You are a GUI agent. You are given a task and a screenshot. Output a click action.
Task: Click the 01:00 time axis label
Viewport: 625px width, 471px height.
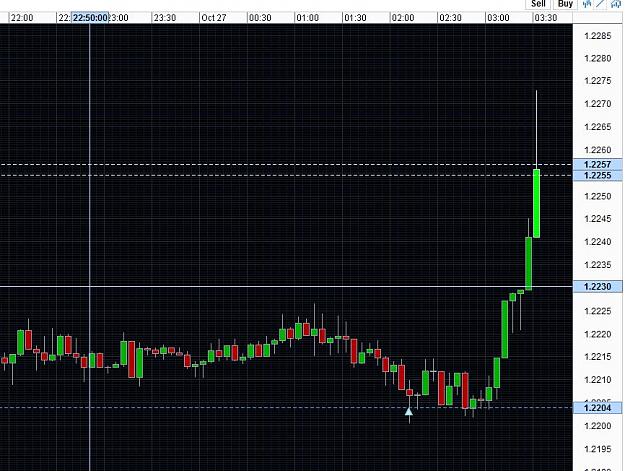[307, 18]
